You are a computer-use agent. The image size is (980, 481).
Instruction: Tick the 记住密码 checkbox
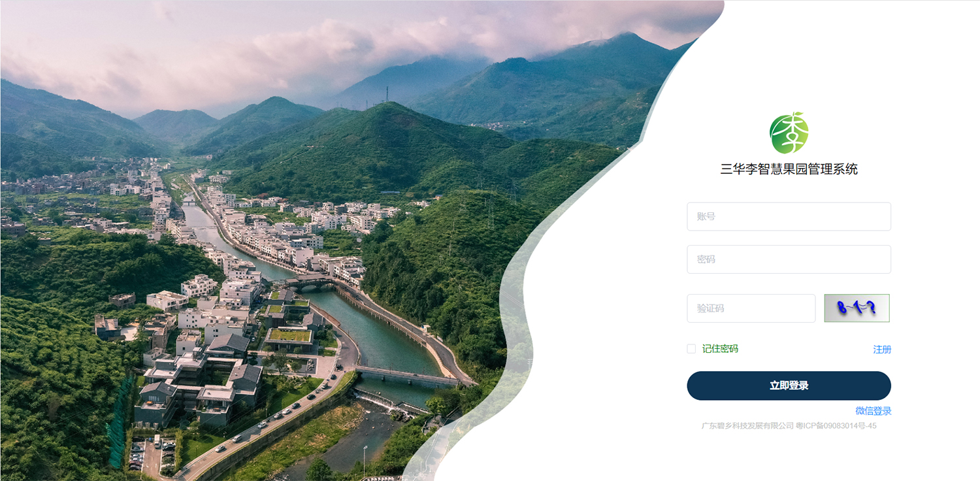691,349
